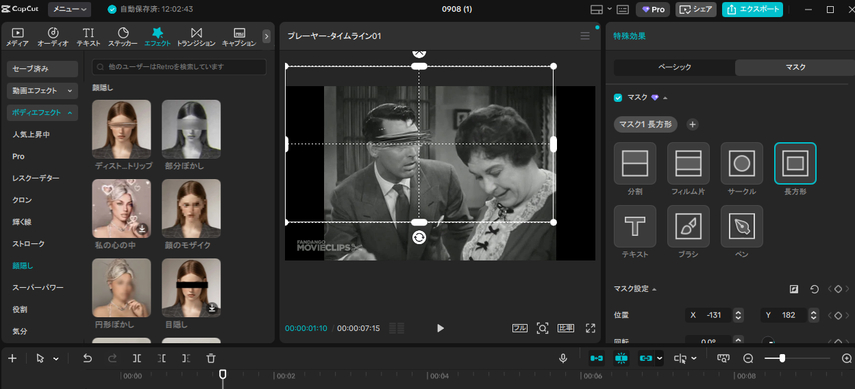Viewport: 855px width, 389px height.
Task: Reset the mask settings
Action: pos(814,289)
